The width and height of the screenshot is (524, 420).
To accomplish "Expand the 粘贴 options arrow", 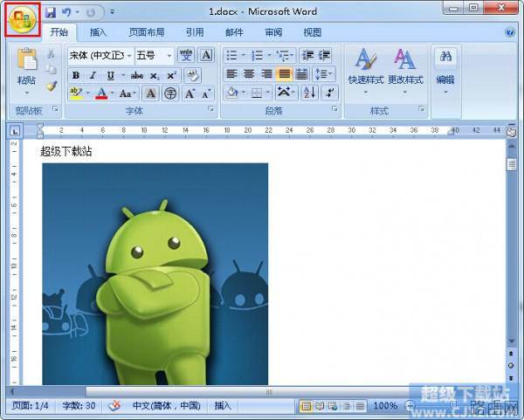I will (27, 93).
